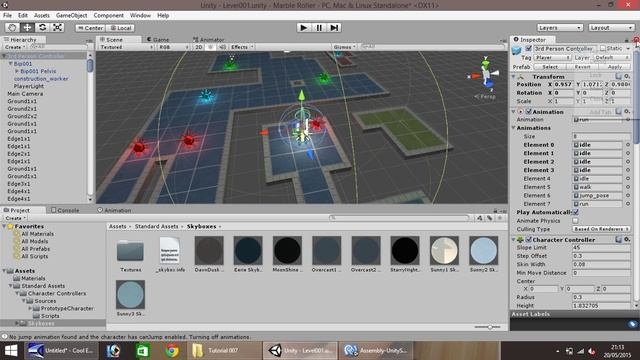The image size is (640, 360).
Task: Click the prefab Revert button
Action: coord(582,67)
